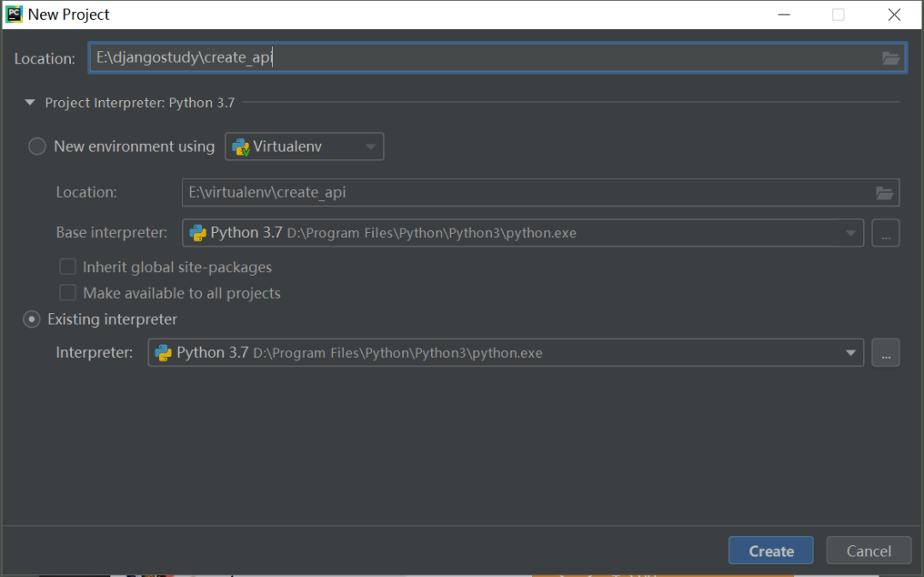The height and width of the screenshot is (577, 924).
Task: Open the existing Interpreter dropdown
Action: [x=506, y=353]
